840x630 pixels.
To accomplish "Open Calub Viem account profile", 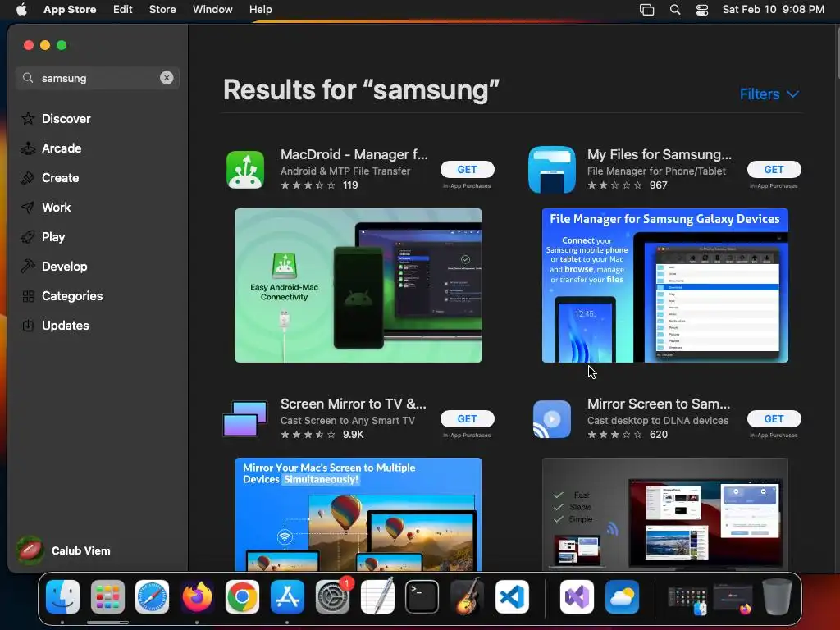I will pyautogui.click(x=63, y=550).
